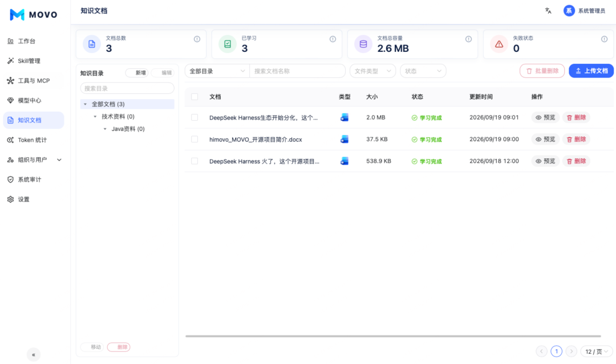Select 技术资料 (0) tree label
Image resolution: width=616 pixels, height=364 pixels.
tap(118, 117)
